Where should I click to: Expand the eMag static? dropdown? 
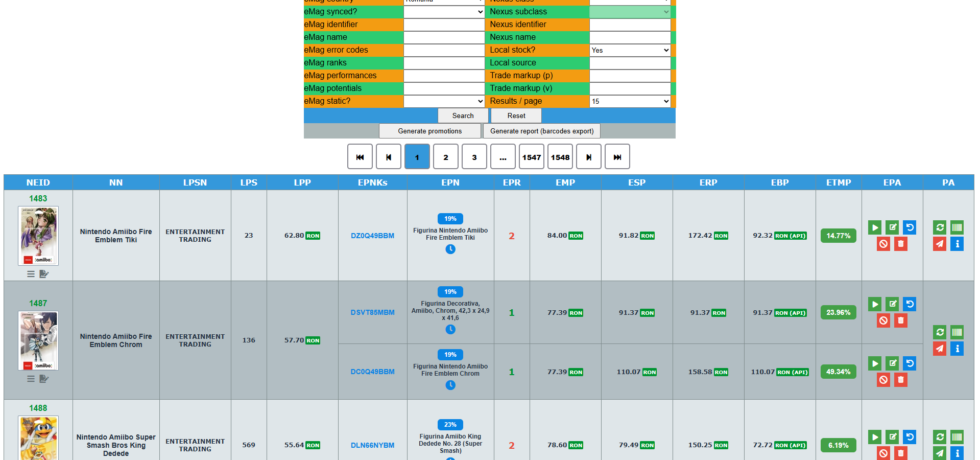coord(444,101)
